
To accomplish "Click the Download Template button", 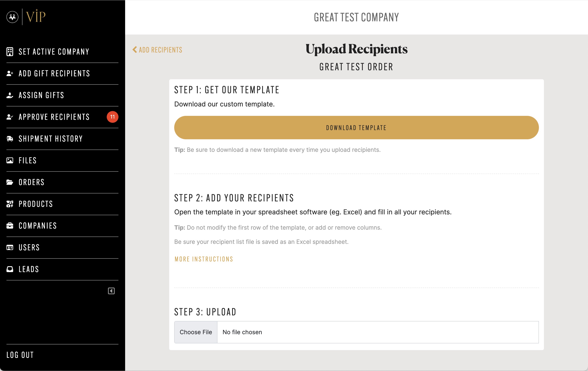I will coord(356,128).
